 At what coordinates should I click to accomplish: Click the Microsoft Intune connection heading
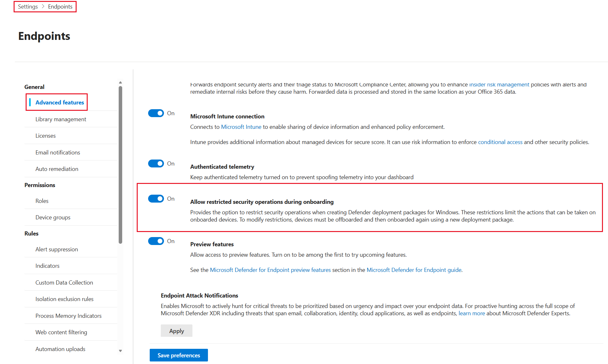[227, 116]
